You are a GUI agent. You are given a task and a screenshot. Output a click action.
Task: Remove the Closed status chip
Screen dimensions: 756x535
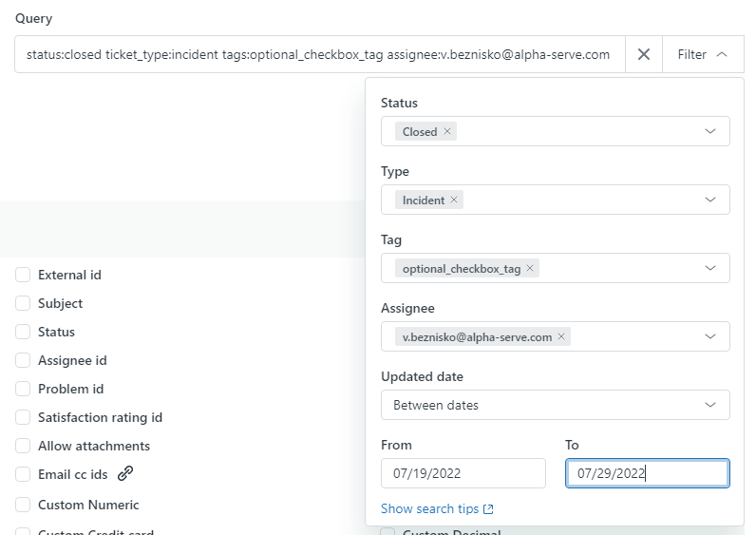click(x=447, y=132)
